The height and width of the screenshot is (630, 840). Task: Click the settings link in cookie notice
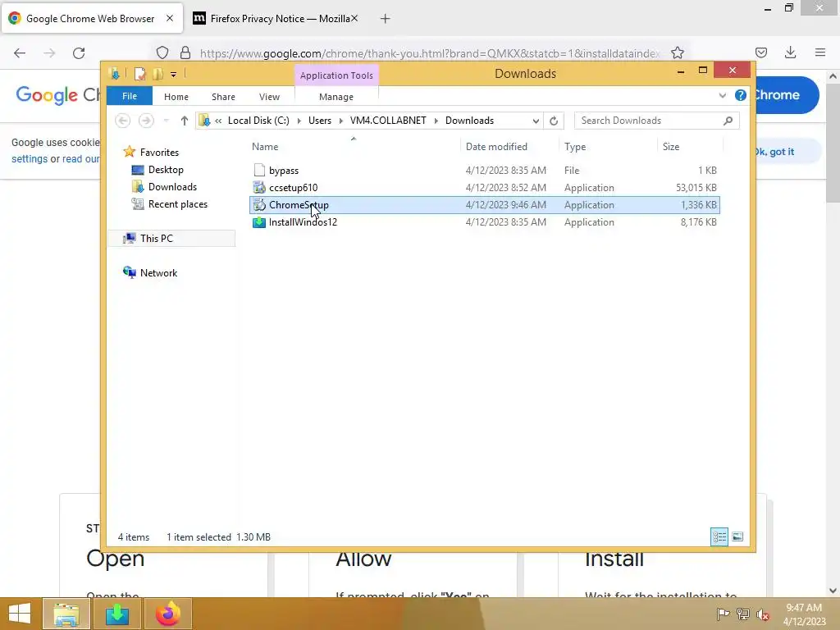(30, 159)
